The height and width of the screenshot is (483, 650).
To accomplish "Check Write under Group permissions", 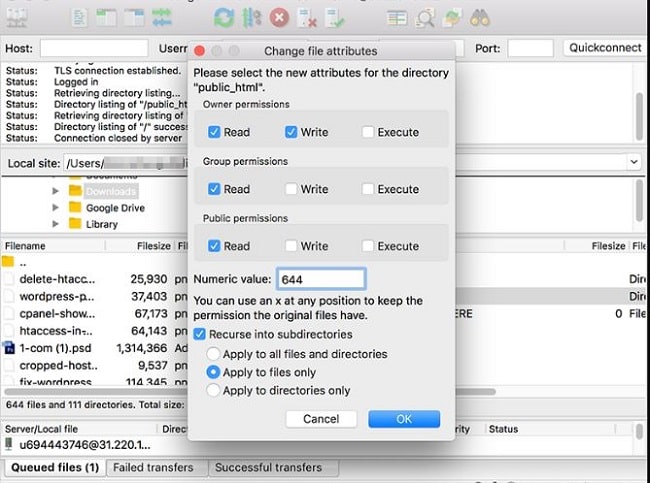I will [291, 189].
